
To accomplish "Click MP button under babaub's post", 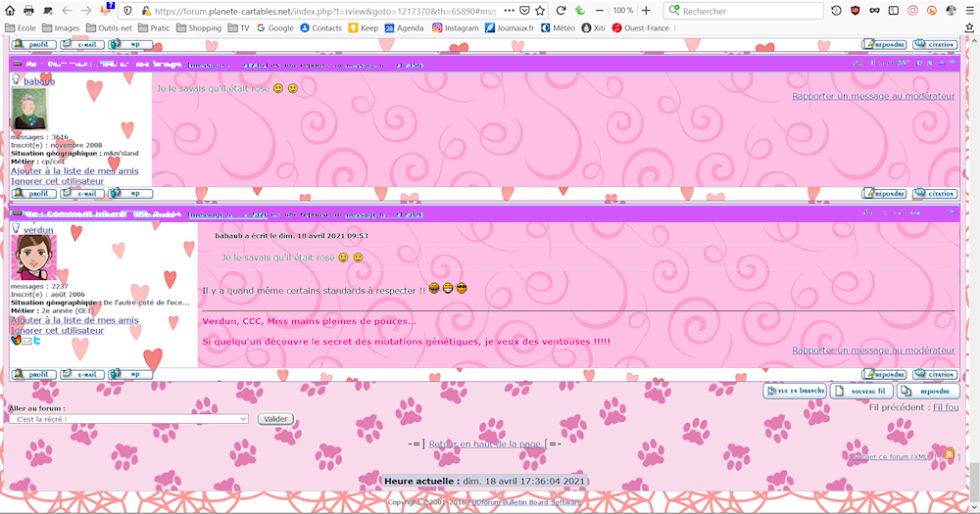I will (130, 194).
